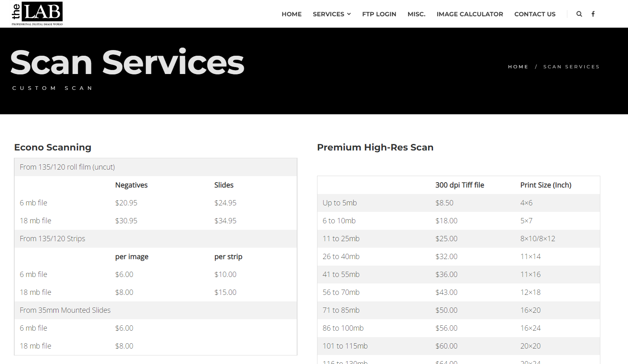Select the Econo Scanning heading
This screenshot has width=628, height=364.
tap(53, 147)
